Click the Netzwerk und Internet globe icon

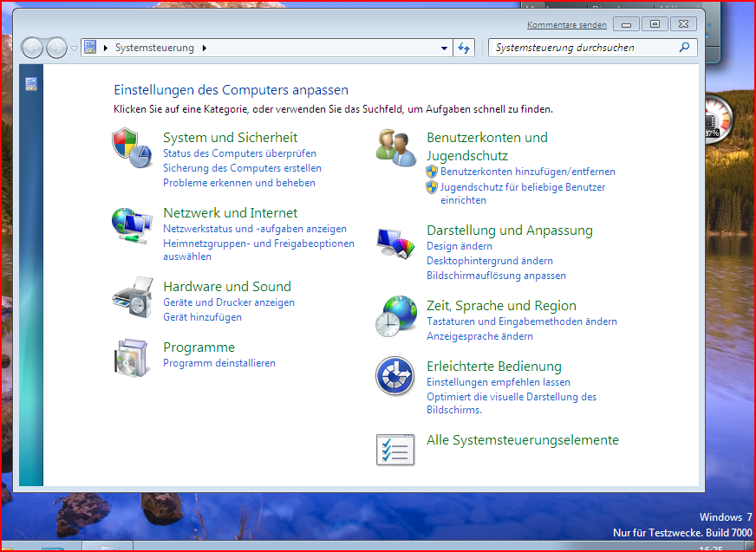click(x=132, y=225)
